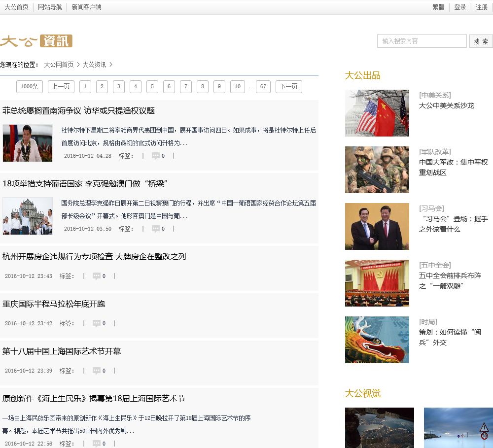
Task: Open headline 菲总统愿搁置南海争议
Action: 78,111
